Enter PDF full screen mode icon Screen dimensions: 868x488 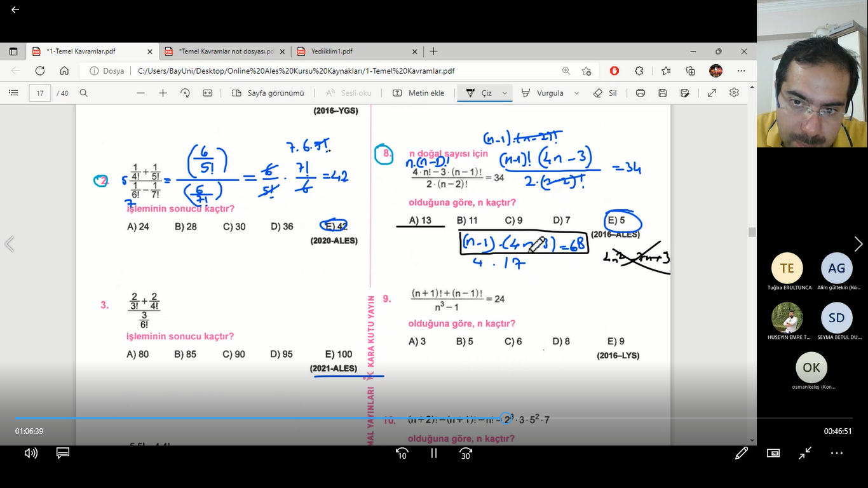click(712, 93)
